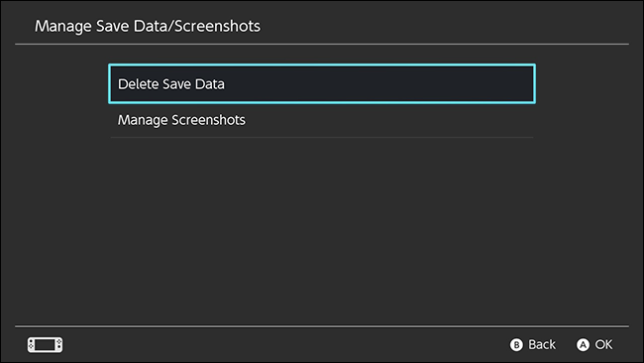
Task: Tap the B icon beside Back
Action: [x=516, y=344]
